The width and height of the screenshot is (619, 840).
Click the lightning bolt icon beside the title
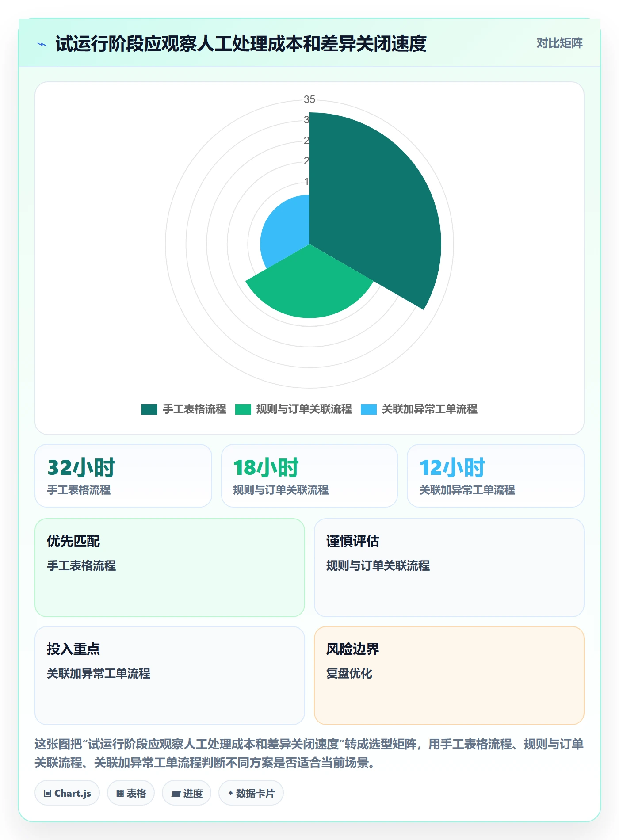[x=42, y=44]
